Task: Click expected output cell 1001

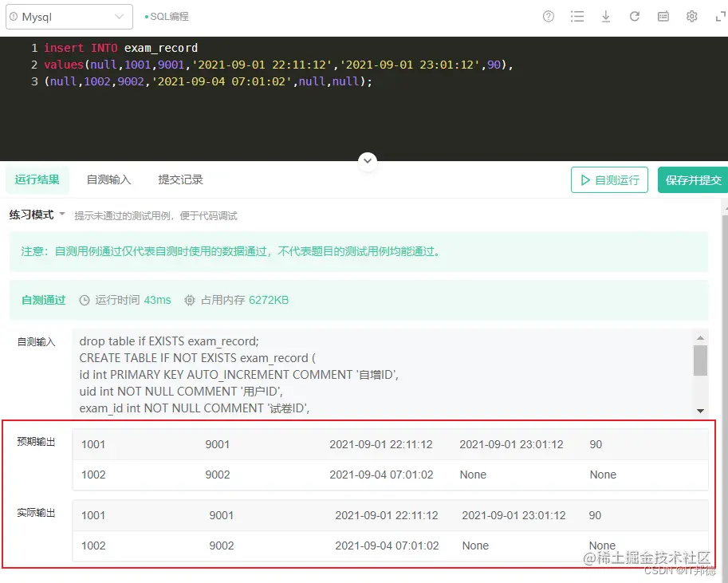Action: (x=93, y=444)
